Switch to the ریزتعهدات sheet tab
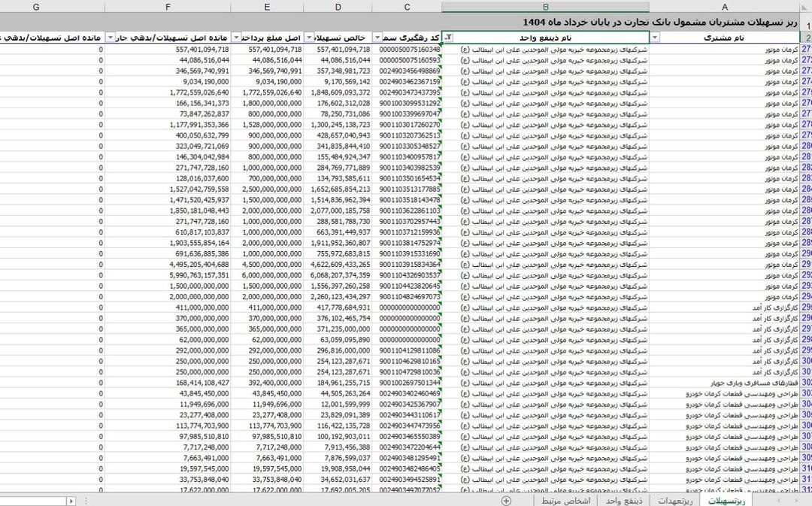This screenshot has width=812, height=506. click(x=675, y=500)
